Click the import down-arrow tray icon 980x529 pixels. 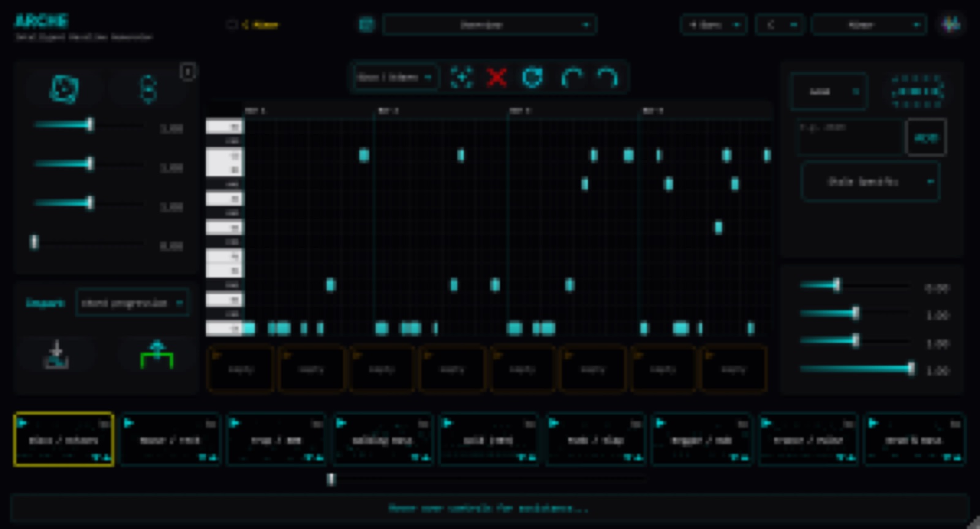coord(56,355)
